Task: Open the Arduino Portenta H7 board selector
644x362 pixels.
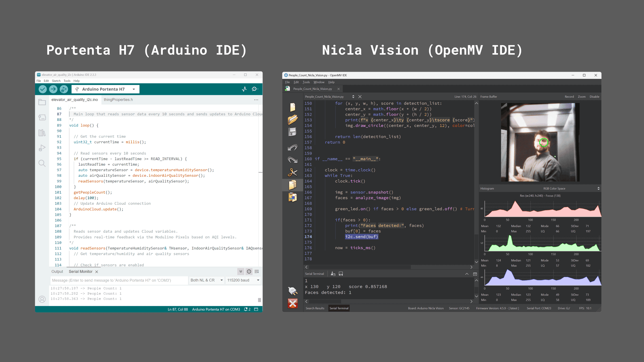Action: pyautogui.click(x=106, y=89)
